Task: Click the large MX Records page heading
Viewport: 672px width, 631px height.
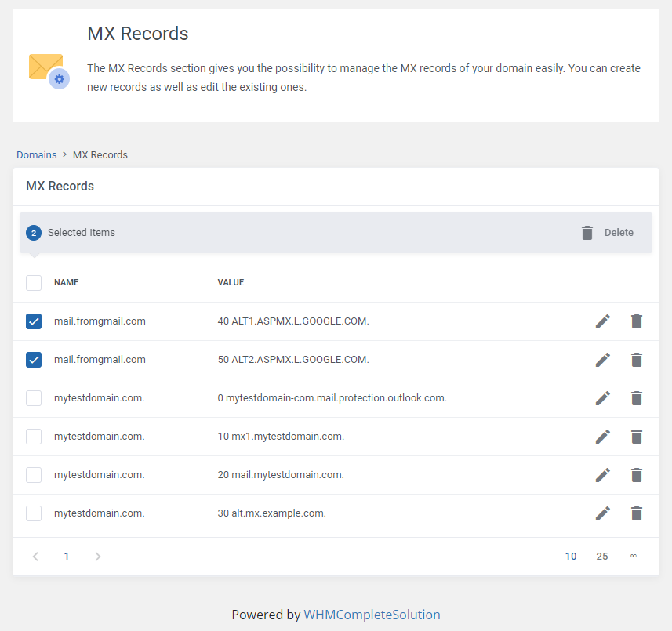Action: click(x=138, y=34)
